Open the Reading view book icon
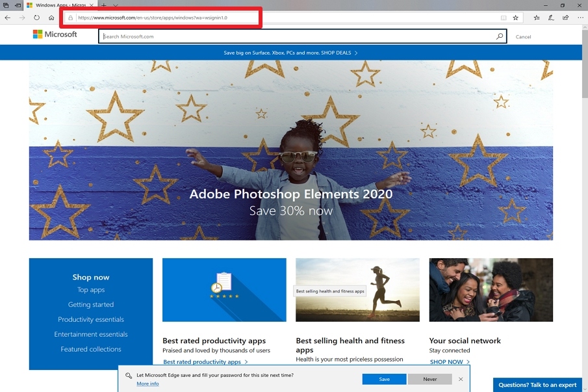Screen dimensions: 588x392 tap(504, 18)
